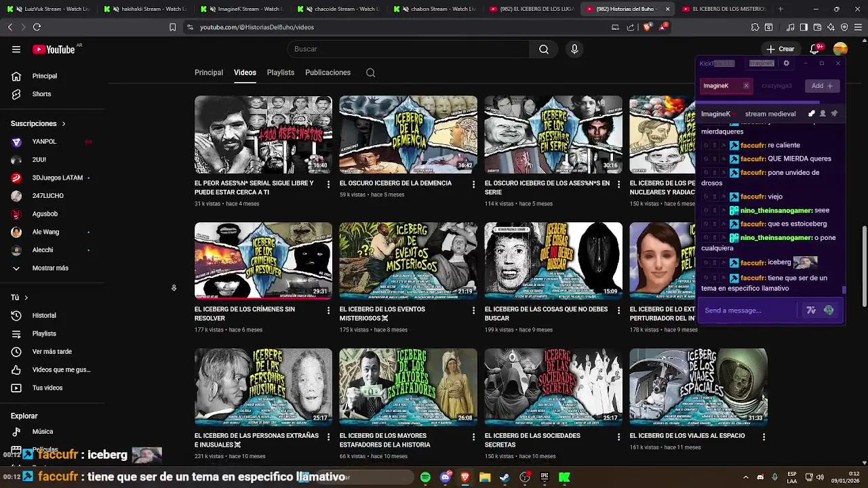Expand the Suscripciones section chevron
868x488 pixels.
point(64,123)
